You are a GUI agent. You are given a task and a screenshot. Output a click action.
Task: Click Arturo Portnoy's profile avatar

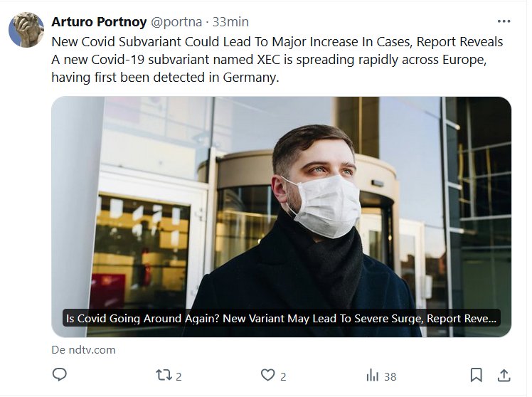26,31
